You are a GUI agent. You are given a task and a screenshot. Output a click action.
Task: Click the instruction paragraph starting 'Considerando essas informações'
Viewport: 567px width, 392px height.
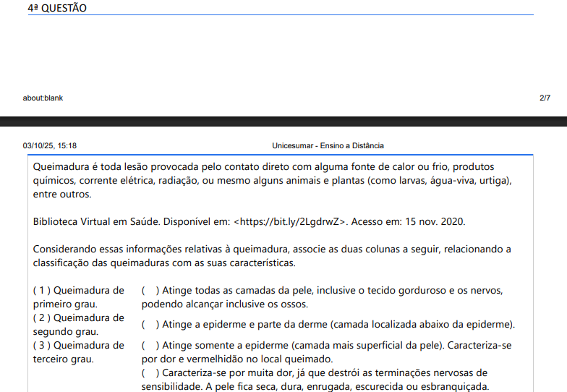pyautogui.click(x=272, y=255)
